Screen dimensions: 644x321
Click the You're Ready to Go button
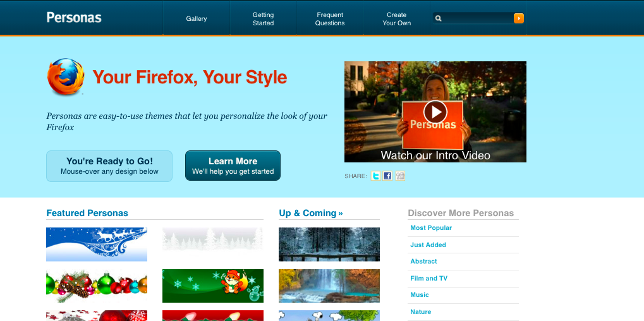tap(109, 166)
